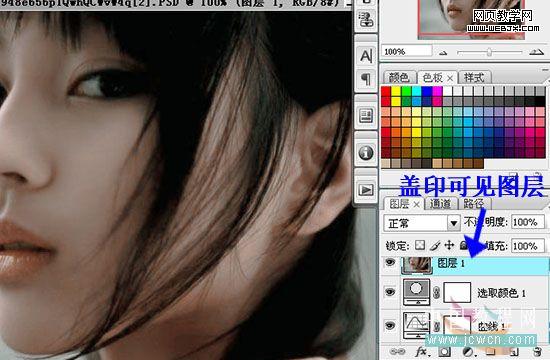Switch to the 样式 styles tab
The height and width of the screenshot is (360, 550).
(x=474, y=77)
